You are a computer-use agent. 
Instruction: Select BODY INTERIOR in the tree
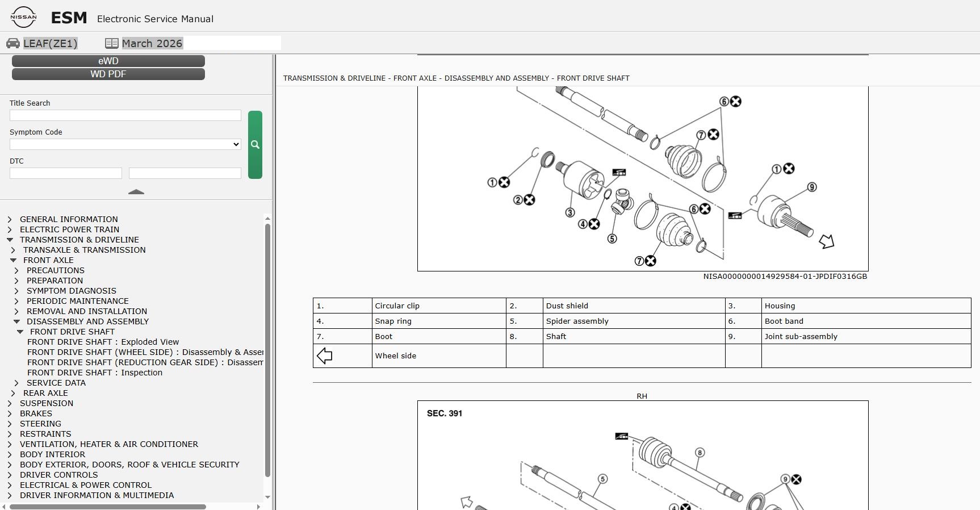click(x=52, y=454)
